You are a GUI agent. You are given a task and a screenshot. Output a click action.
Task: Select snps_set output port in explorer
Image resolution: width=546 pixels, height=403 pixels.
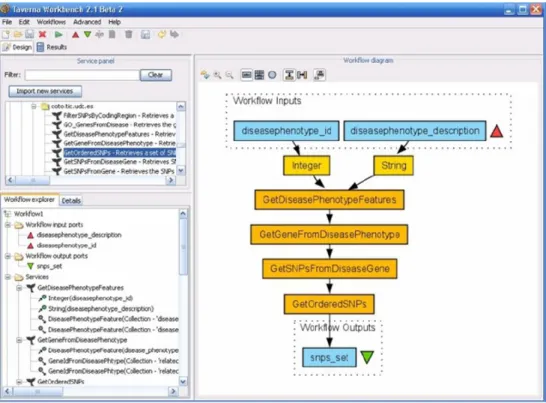49,266
